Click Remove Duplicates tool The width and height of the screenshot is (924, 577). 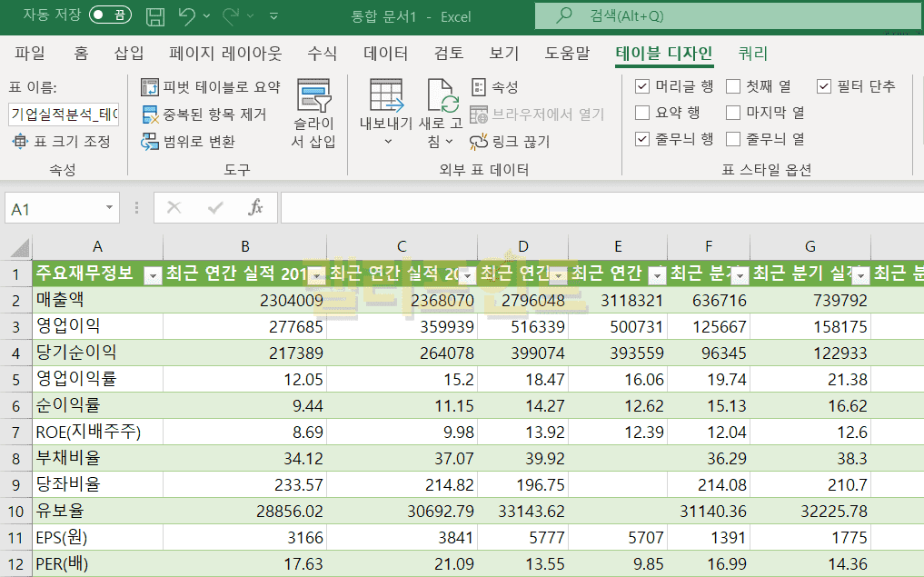[x=204, y=114]
